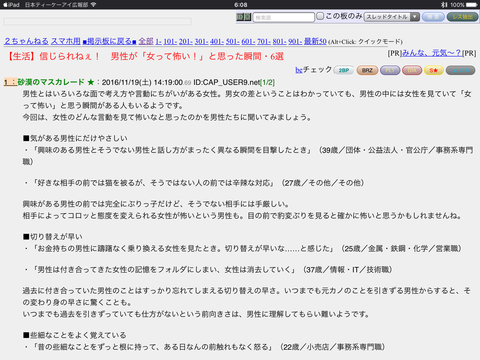Toggle the この板のみ checkbox
Image resolution: width=480 pixels, height=360 pixels.
point(320,16)
